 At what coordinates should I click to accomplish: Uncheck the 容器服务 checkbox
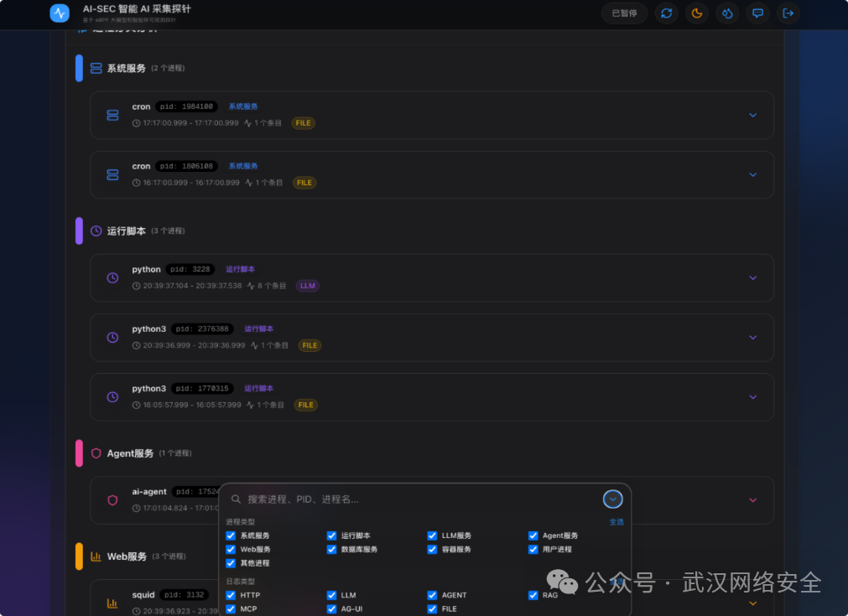coord(432,549)
